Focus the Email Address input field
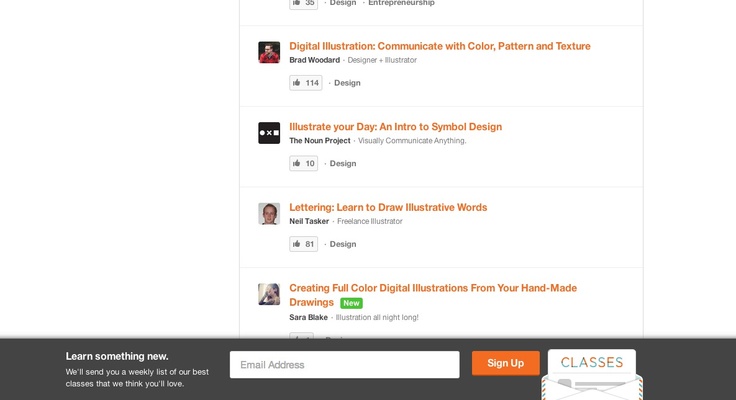 tap(345, 365)
